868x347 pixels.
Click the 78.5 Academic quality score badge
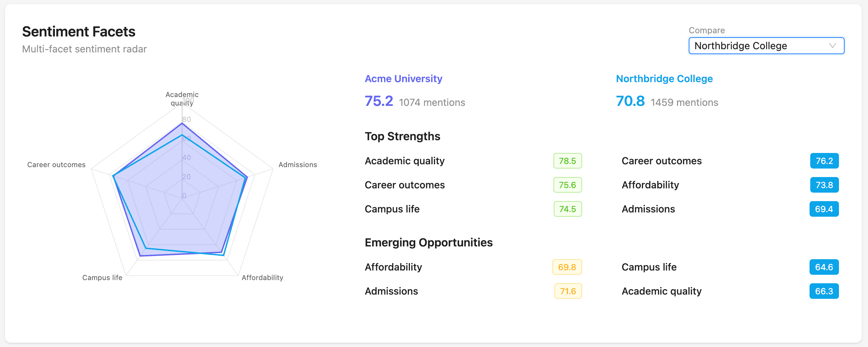pyautogui.click(x=568, y=161)
